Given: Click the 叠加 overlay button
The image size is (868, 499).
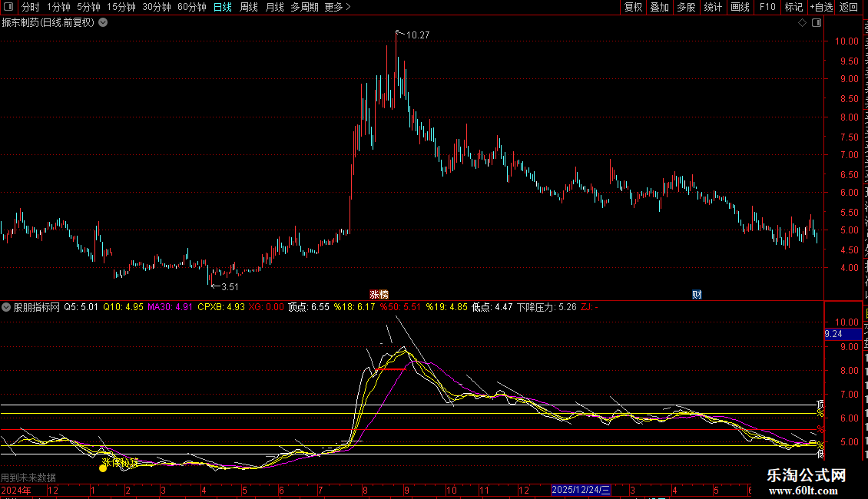Looking at the screenshot, I should (x=659, y=7).
